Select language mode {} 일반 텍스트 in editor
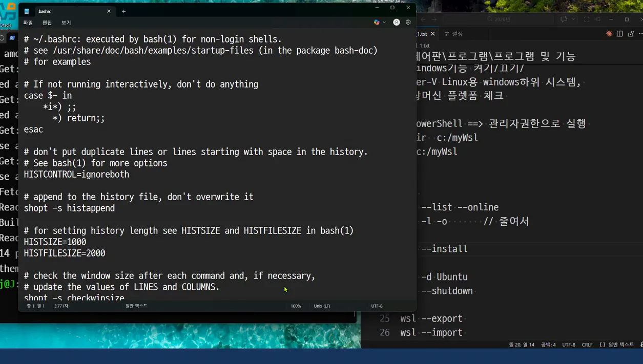Image resolution: width=643 pixels, height=364 pixels. pyautogui.click(x=616, y=345)
